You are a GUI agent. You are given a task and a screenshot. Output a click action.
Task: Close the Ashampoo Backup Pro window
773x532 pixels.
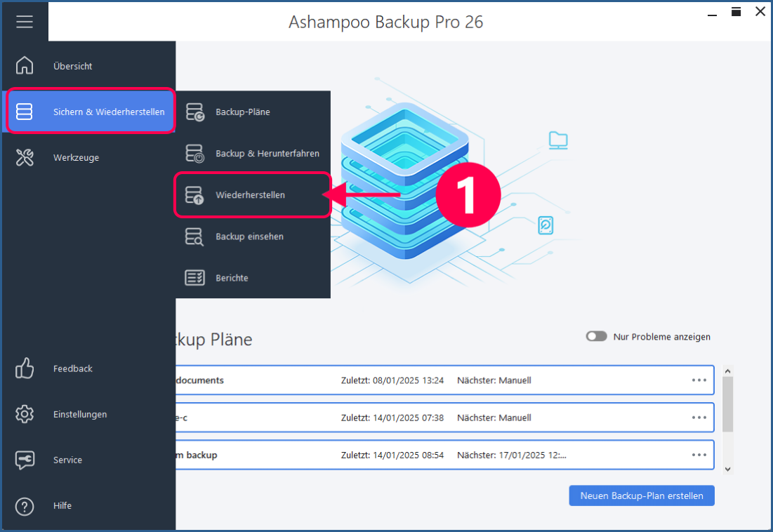pos(760,12)
